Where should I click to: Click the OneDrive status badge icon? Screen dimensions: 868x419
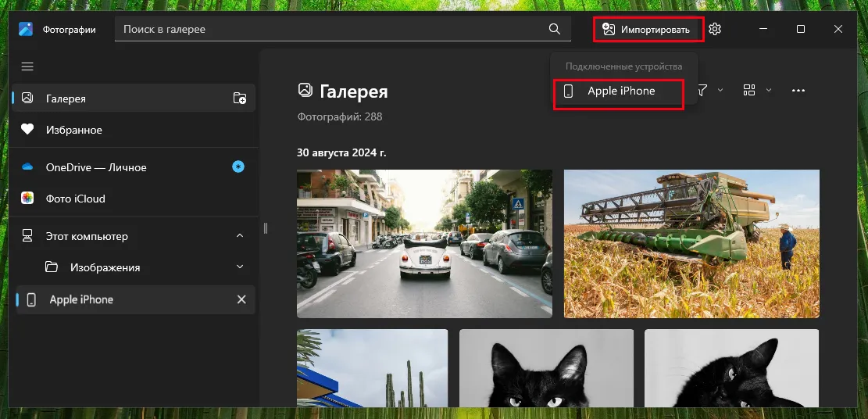(239, 167)
